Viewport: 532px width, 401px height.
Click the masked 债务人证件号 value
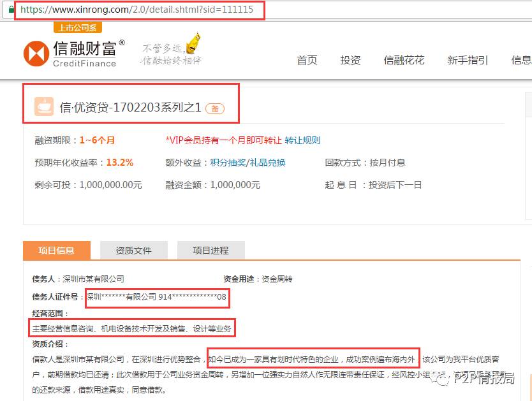click(156, 297)
